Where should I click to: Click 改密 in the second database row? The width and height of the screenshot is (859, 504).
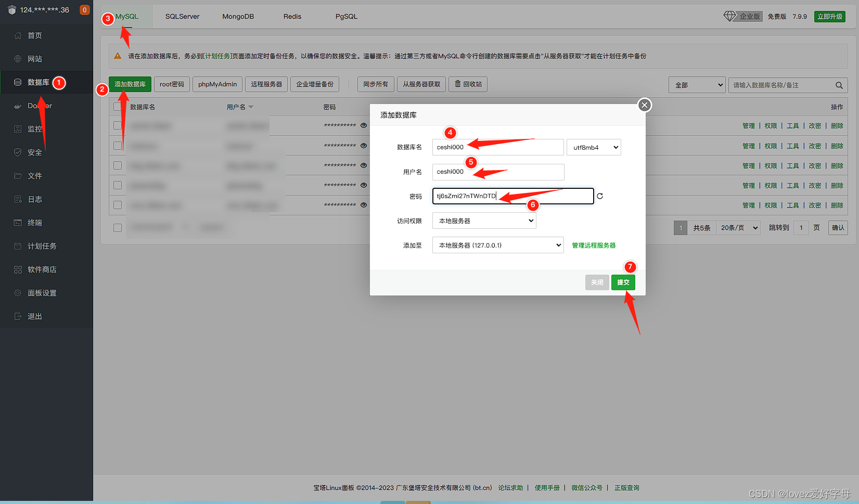click(x=815, y=146)
